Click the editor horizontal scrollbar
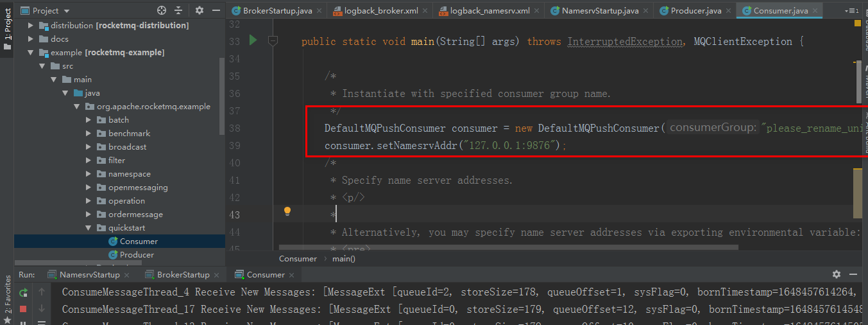 pos(509,247)
